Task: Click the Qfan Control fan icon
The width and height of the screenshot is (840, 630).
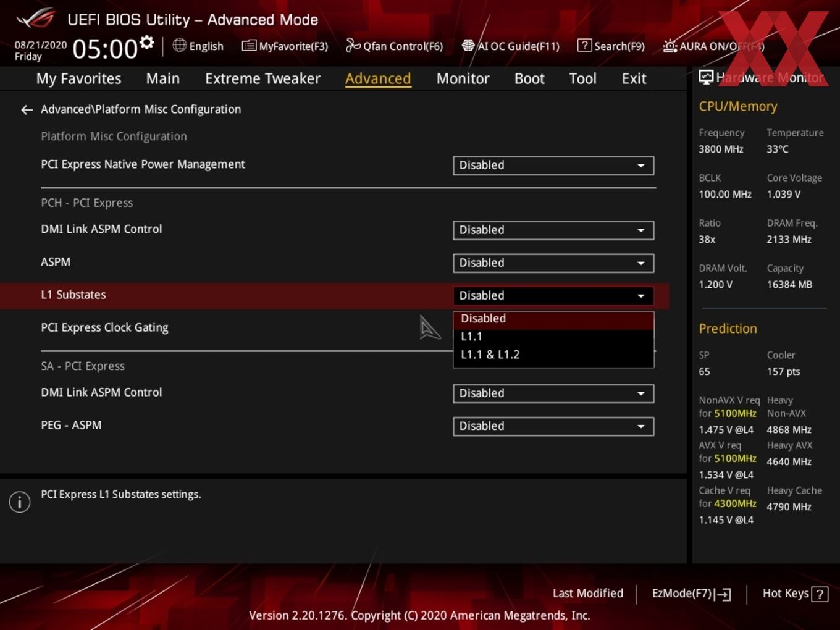Action: [353, 45]
